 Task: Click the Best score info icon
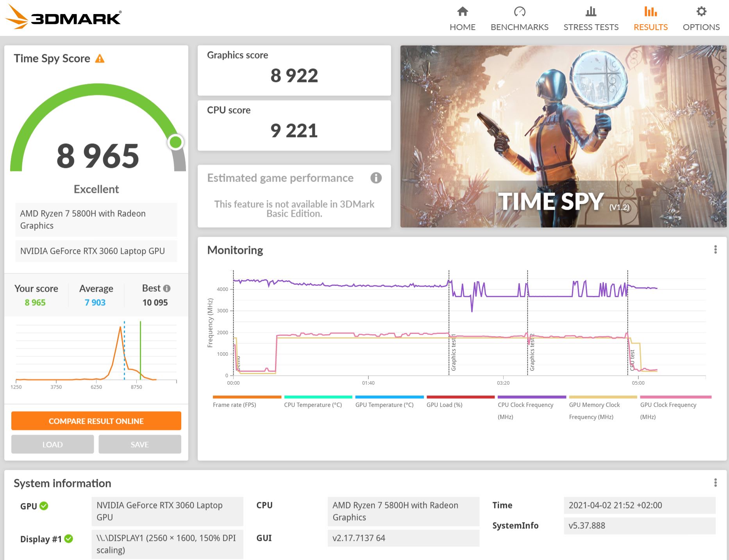pyautogui.click(x=167, y=289)
